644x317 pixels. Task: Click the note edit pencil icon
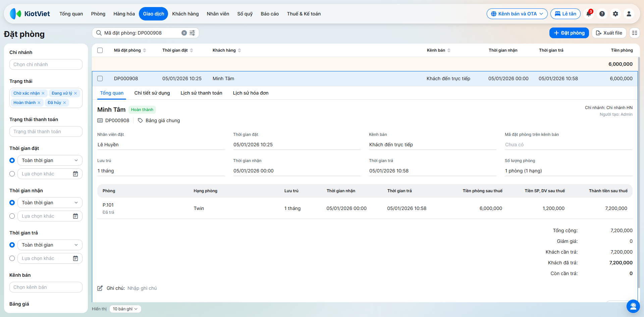point(100,288)
